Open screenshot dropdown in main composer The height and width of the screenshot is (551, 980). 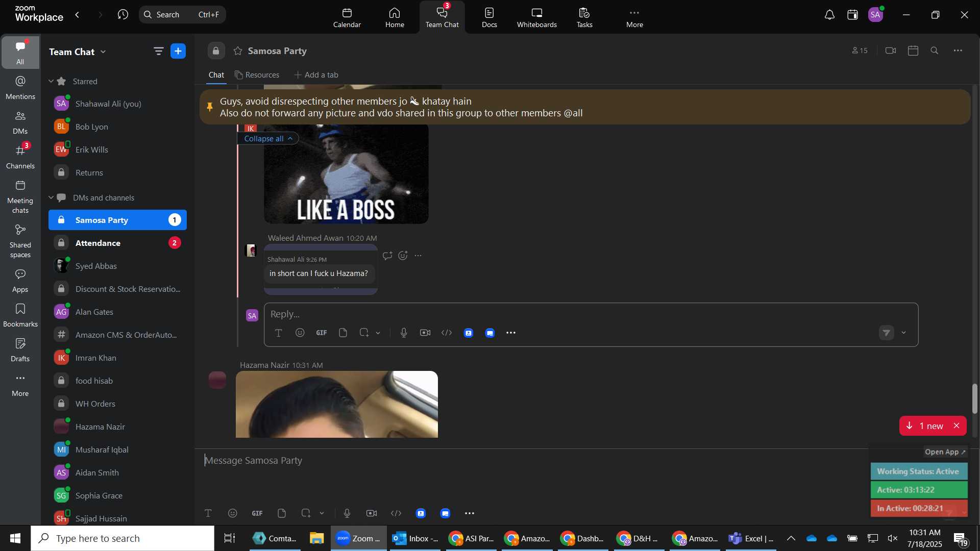pos(322,513)
